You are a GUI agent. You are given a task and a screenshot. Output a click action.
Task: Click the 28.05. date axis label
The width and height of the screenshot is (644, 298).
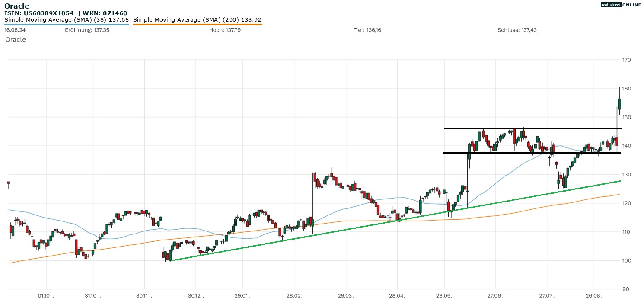444,296
